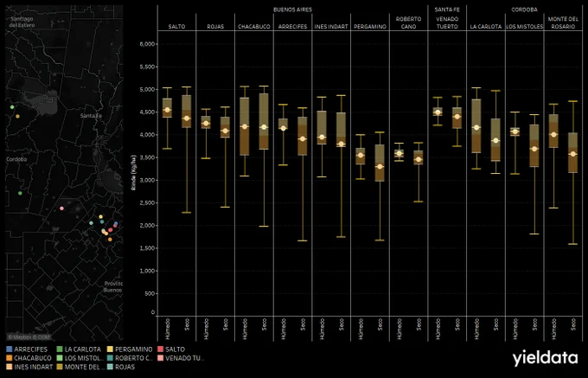This screenshot has width=588, height=378.
Task: Click the MONTE DEL ROSARIO Seco median marker
Action: pyautogui.click(x=573, y=154)
